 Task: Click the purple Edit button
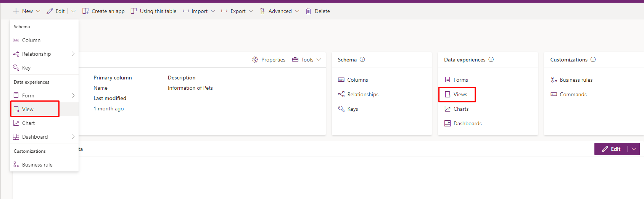point(611,149)
